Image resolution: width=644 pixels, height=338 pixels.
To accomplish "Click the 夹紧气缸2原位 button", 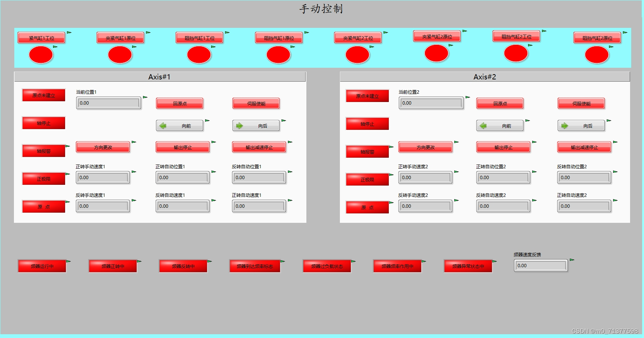I will tap(437, 37).
